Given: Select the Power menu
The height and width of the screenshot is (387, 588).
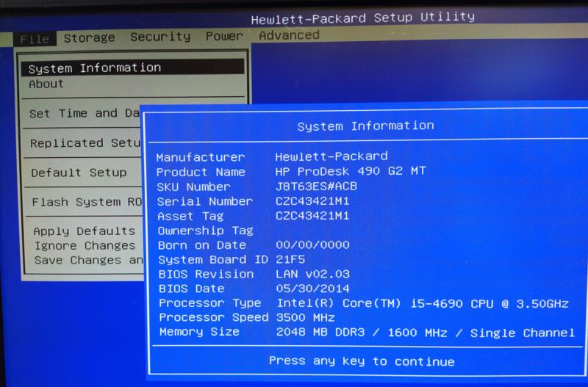Looking at the screenshot, I should [224, 36].
